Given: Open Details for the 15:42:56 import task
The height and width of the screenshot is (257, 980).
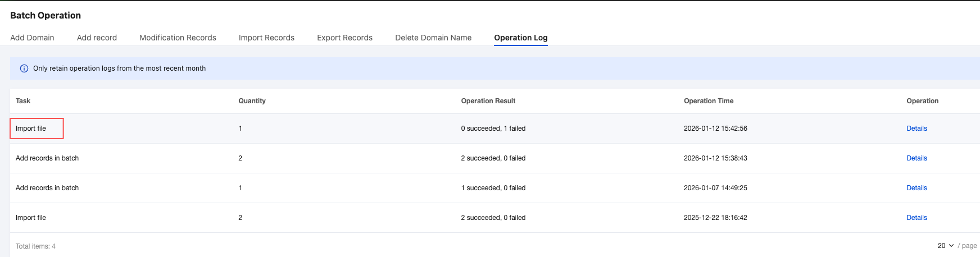Looking at the screenshot, I should point(917,128).
